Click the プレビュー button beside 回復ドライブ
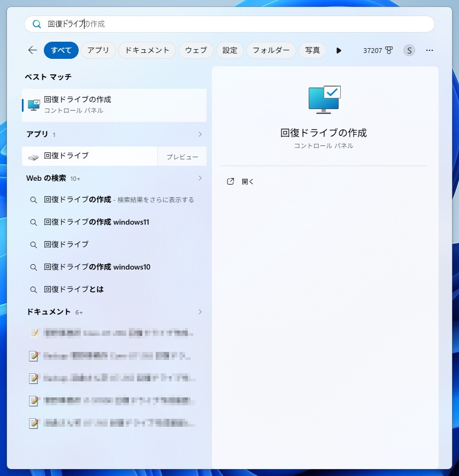459x476 pixels. click(x=182, y=156)
